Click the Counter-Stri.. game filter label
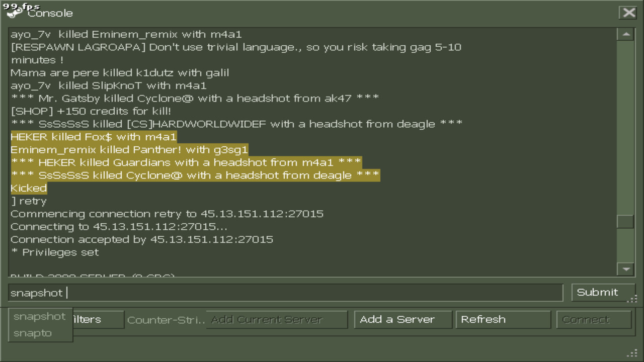Viewport: 644px width, 362px height. [x=166, y=320]
